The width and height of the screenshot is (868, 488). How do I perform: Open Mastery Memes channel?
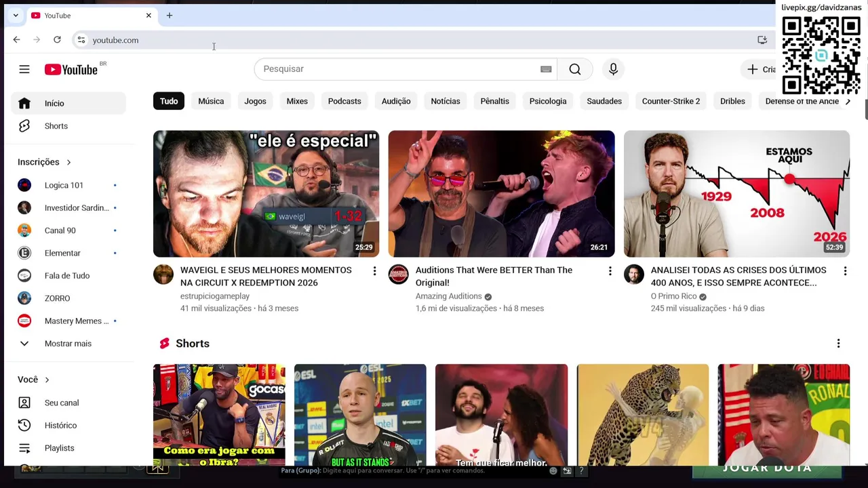68,321
